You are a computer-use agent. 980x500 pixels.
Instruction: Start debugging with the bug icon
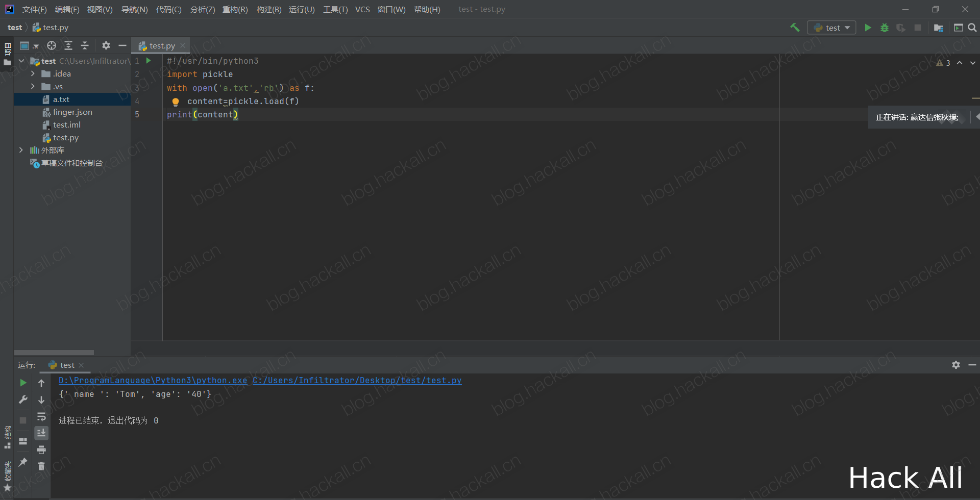tap(885, 28)
